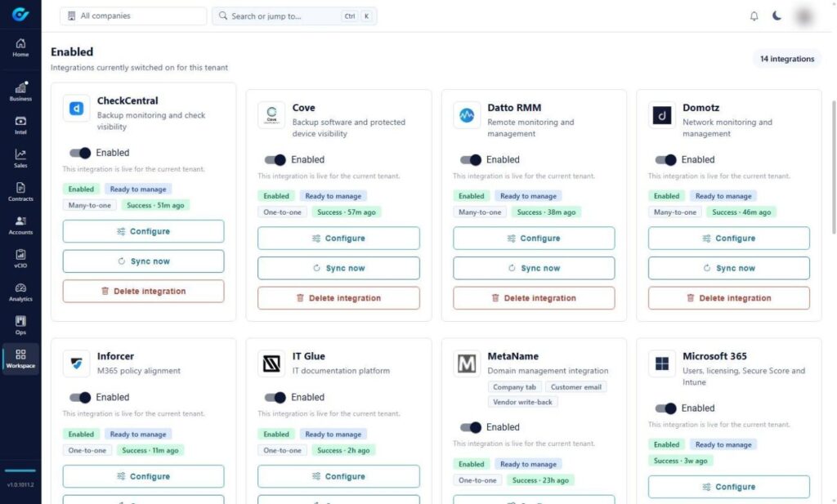Sync now for CheckCentral
Image resolution: width=837 pixels, height=504 pixels.
coord(144,261)
